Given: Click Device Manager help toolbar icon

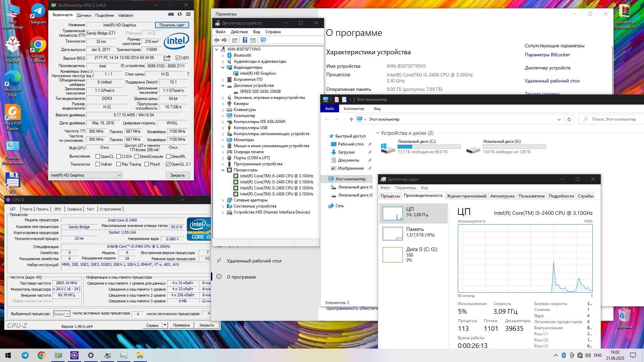Looking at the screenshot, I should (245, 40).
